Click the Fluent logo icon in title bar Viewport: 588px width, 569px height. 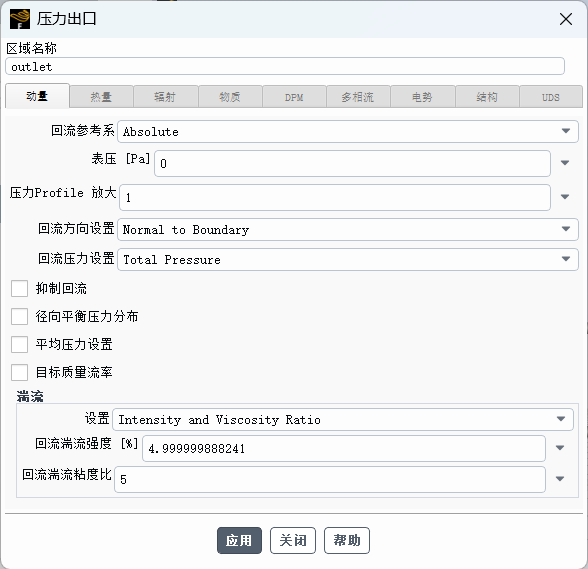click(20, 19)
